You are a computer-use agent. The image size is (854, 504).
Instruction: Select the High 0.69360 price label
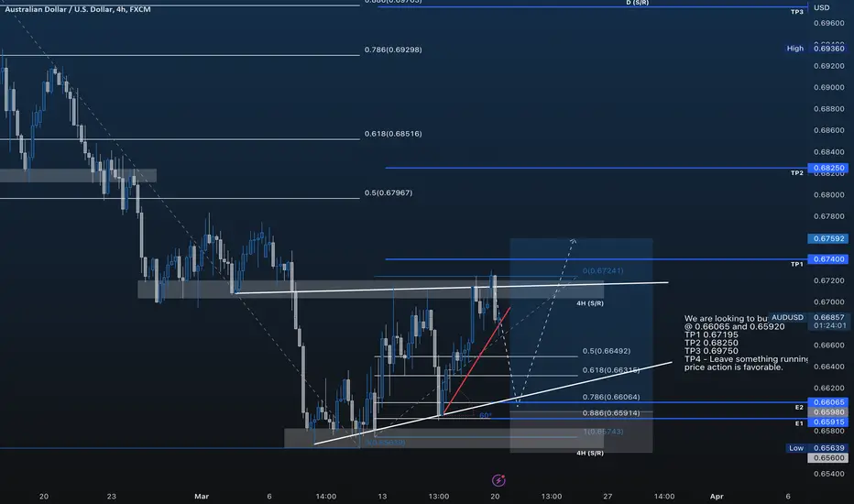pos(816,49)
